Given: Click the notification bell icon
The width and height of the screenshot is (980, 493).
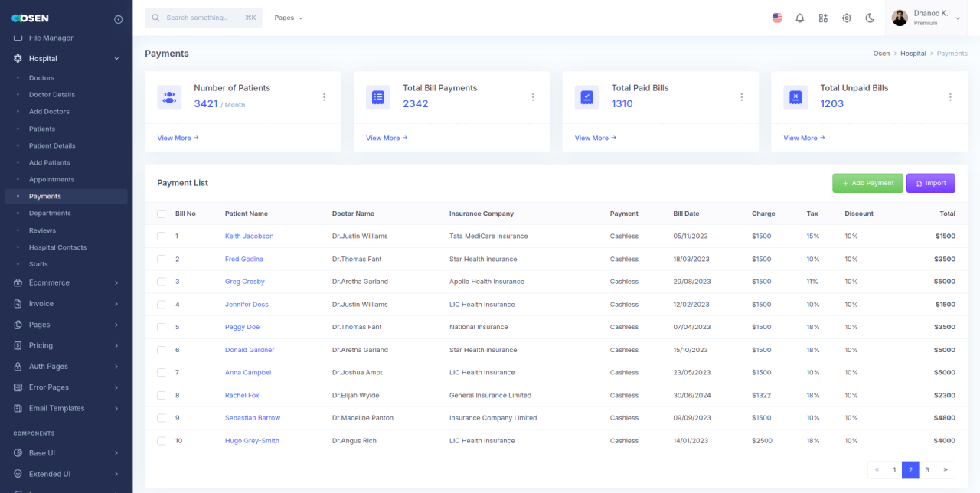Looking at the screenshot, I should [x=800, y=18].
